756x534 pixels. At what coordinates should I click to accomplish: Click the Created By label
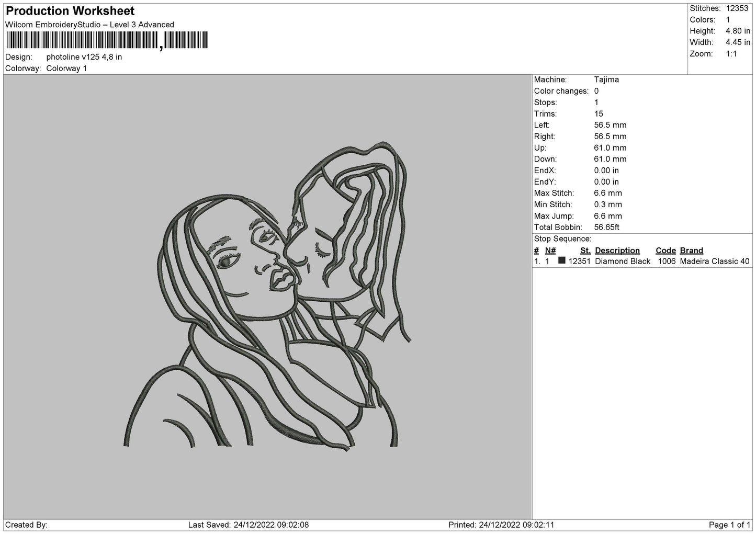point(26,525)
